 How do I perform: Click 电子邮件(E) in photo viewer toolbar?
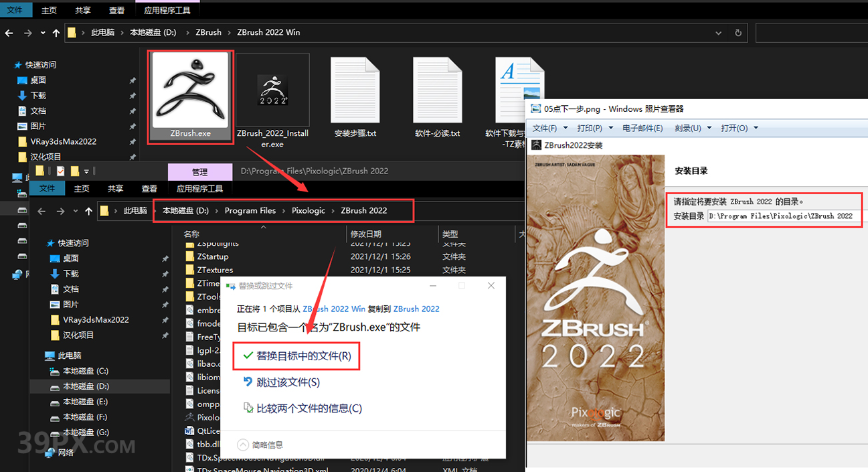[x=642, y=128]
